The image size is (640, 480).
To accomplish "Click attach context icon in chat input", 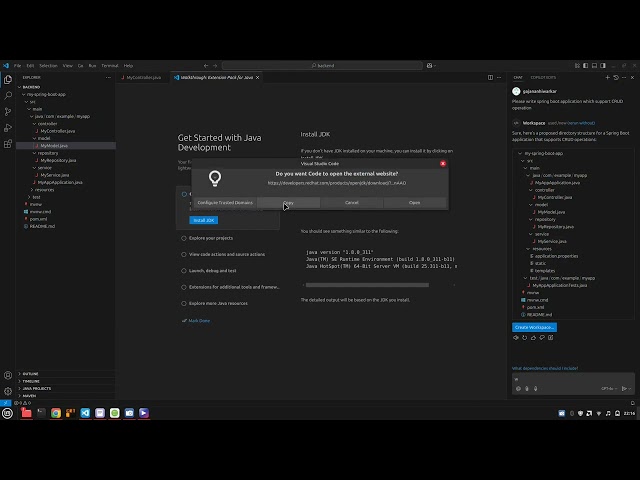I will (527, 389).
